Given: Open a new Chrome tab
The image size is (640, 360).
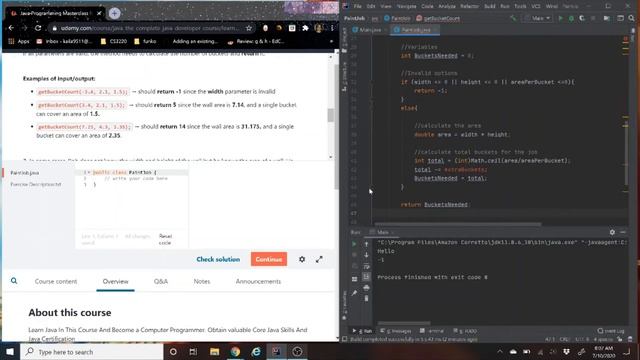Looking at the screenshot, I should [x=114, y=13].
